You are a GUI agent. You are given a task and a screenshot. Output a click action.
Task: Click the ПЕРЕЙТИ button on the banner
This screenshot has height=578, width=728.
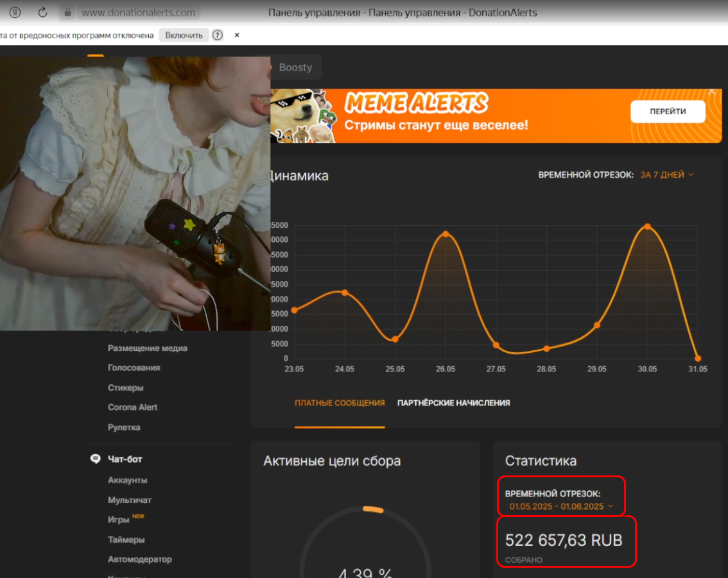[668, 112]
